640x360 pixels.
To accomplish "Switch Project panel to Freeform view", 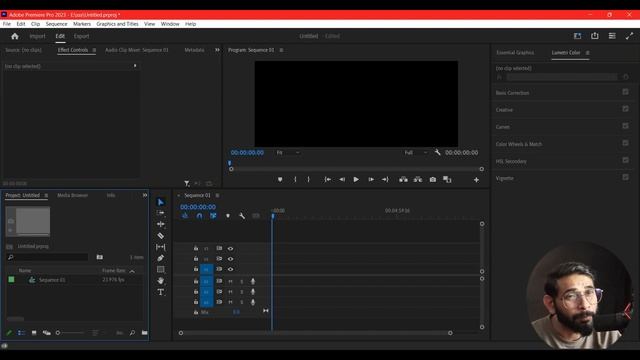I will tap(47, 333).
